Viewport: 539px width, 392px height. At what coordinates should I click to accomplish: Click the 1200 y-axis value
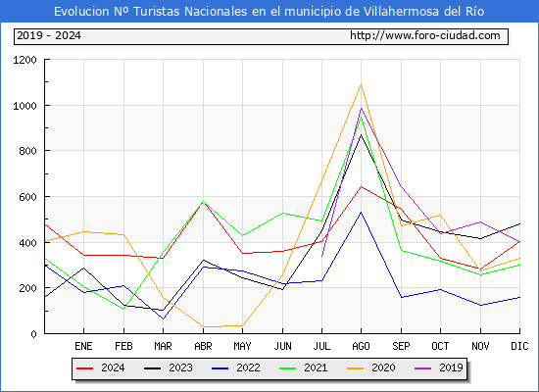(24, 60)
